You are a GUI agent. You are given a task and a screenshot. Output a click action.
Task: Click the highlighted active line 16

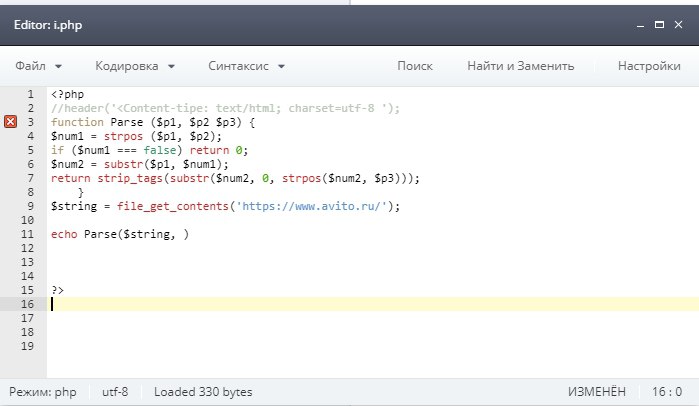coord(373,304)
